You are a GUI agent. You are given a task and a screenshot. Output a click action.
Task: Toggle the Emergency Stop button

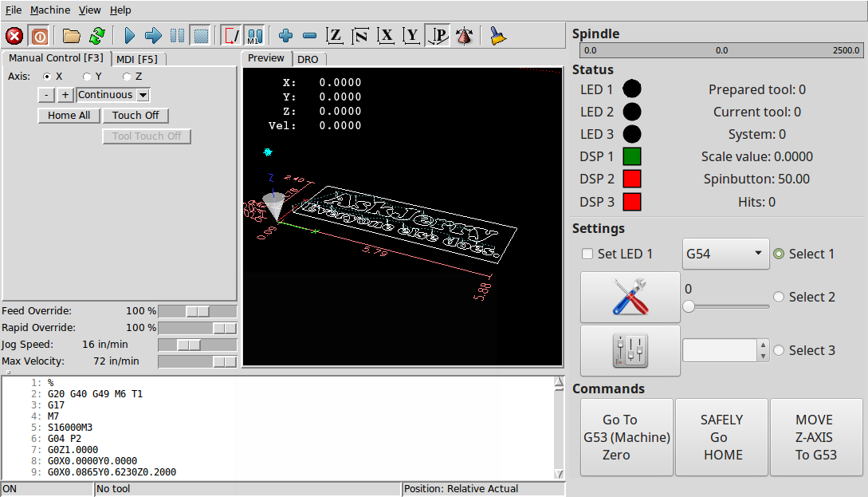coord(14,36)
